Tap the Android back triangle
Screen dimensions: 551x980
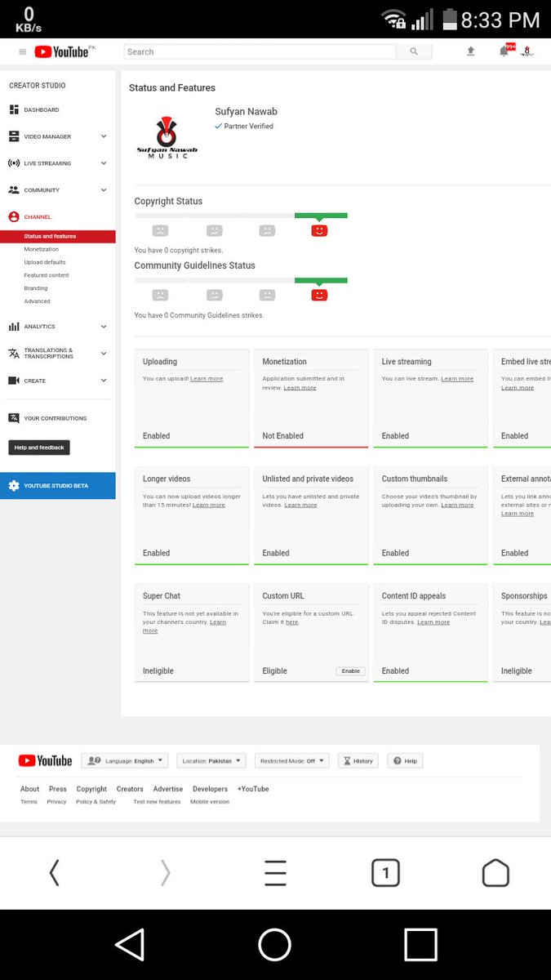(130, 944)
